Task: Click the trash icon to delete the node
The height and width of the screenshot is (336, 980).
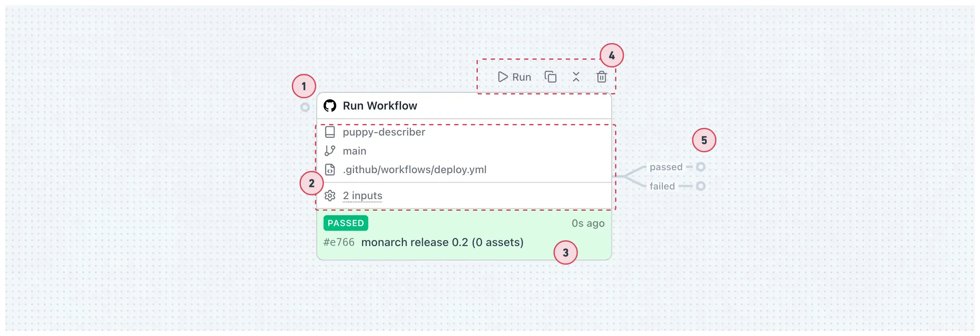Action: point(601,77)
